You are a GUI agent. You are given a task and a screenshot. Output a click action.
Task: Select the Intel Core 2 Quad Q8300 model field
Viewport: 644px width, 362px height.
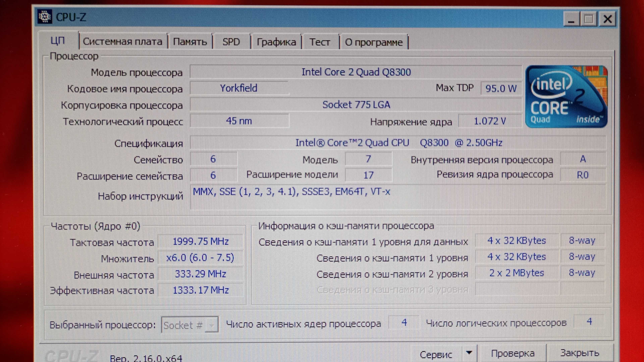356,72
